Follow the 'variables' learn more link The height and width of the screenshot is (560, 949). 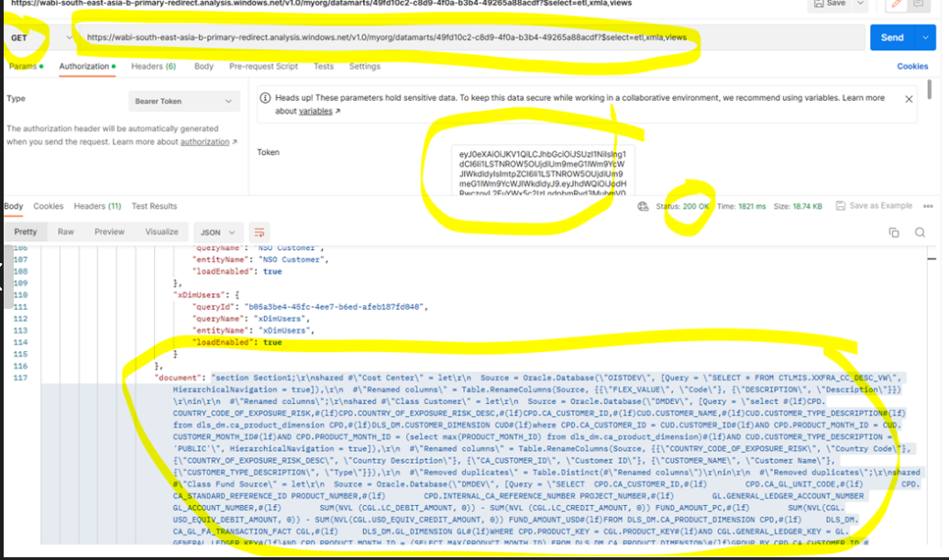(315, 111)
